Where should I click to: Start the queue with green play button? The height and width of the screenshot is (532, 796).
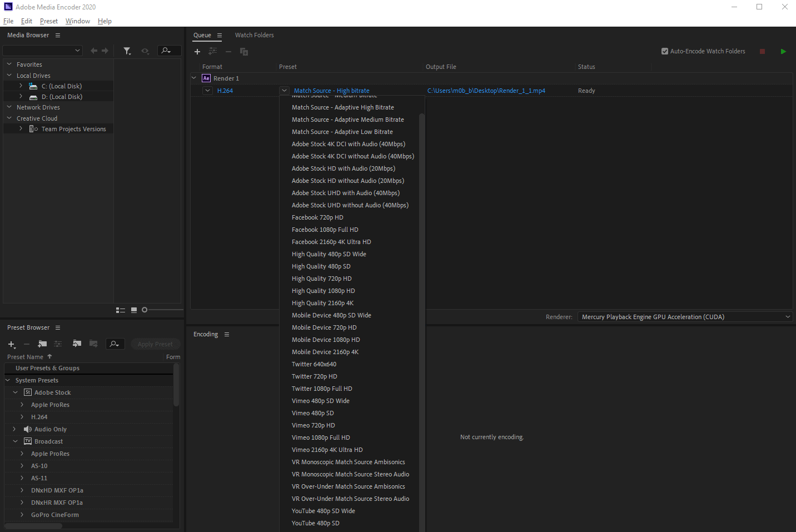coord(783,51)
